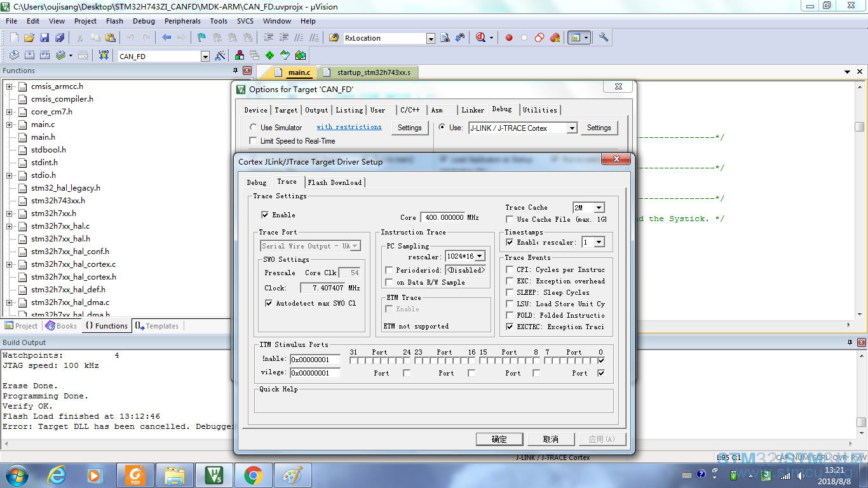The height and width of the screenshot is (488, 868).
Task: Launch the Pack Installer icon
Action: (x=301, y=56)
